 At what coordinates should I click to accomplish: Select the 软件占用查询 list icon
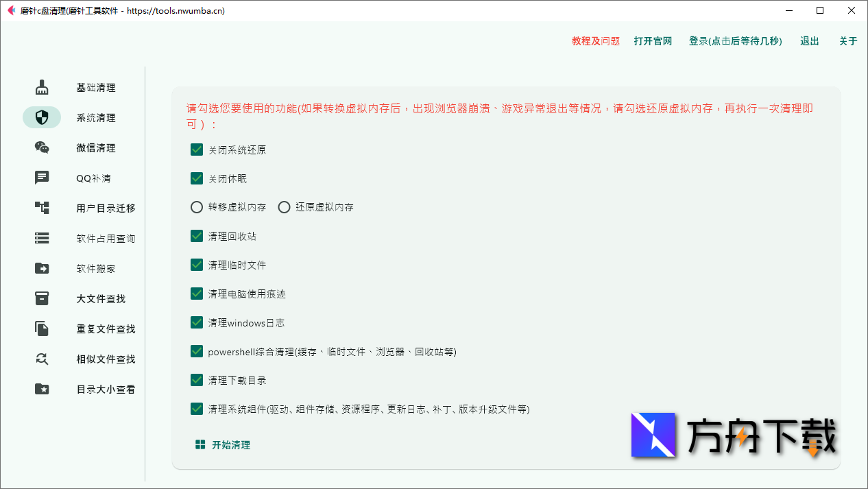tap(42, 238)
